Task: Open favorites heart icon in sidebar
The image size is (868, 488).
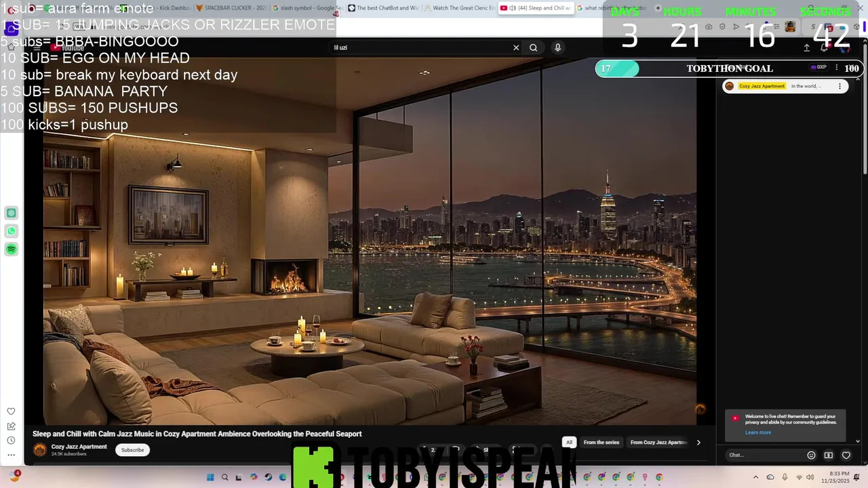Action: click(x=12, y=411)
